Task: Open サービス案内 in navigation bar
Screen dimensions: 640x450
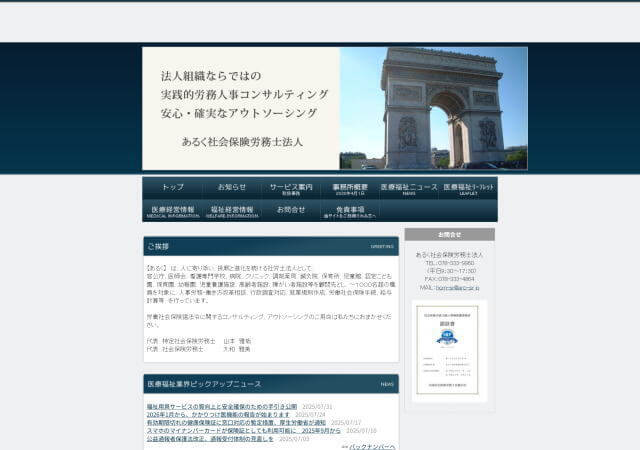Action: click(x=291, y=188)
